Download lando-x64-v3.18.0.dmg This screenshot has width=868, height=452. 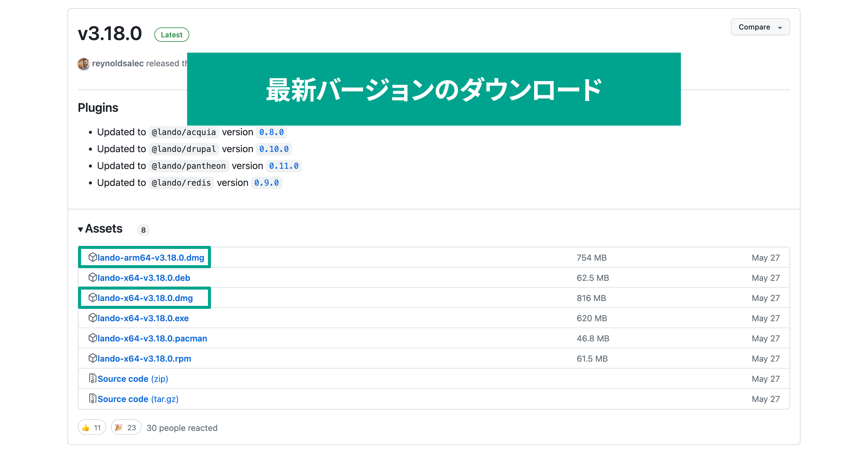click(145, 298)
